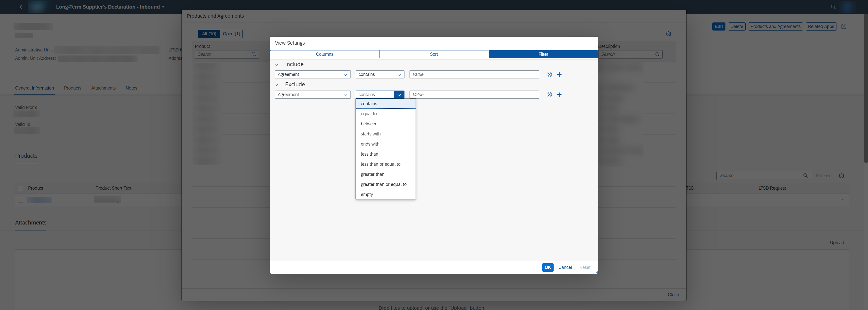Viewport: 868px width, 310px height.
Task: Click the Description search magnifier icon
Action: point(657,54)
